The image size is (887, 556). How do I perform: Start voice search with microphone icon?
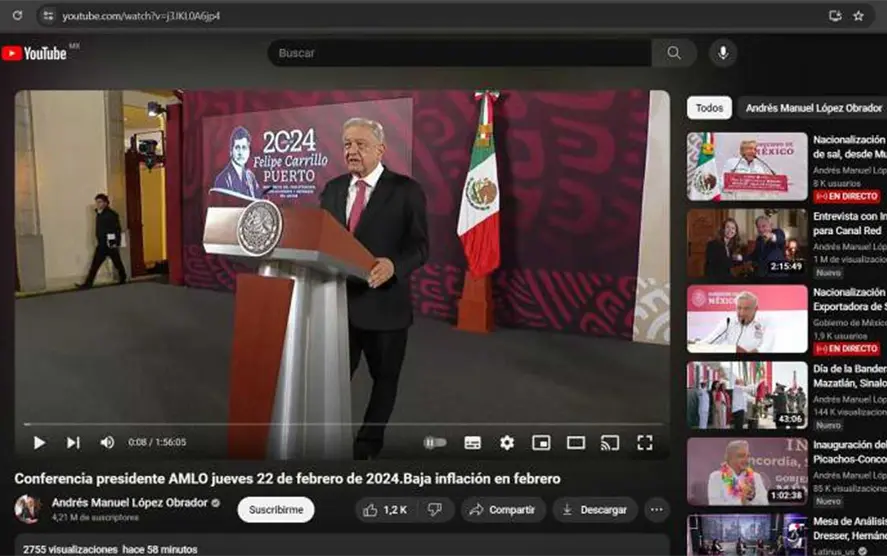722,53
